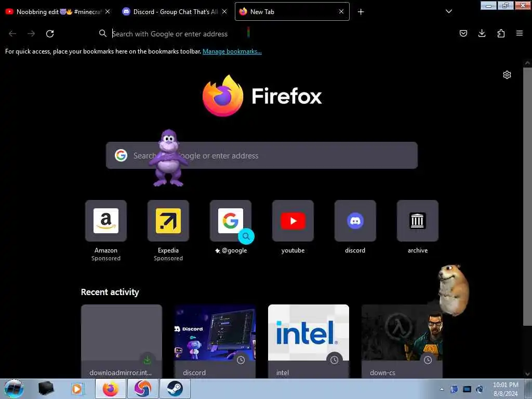Open the black box taskbar icon

pos(46,389)
